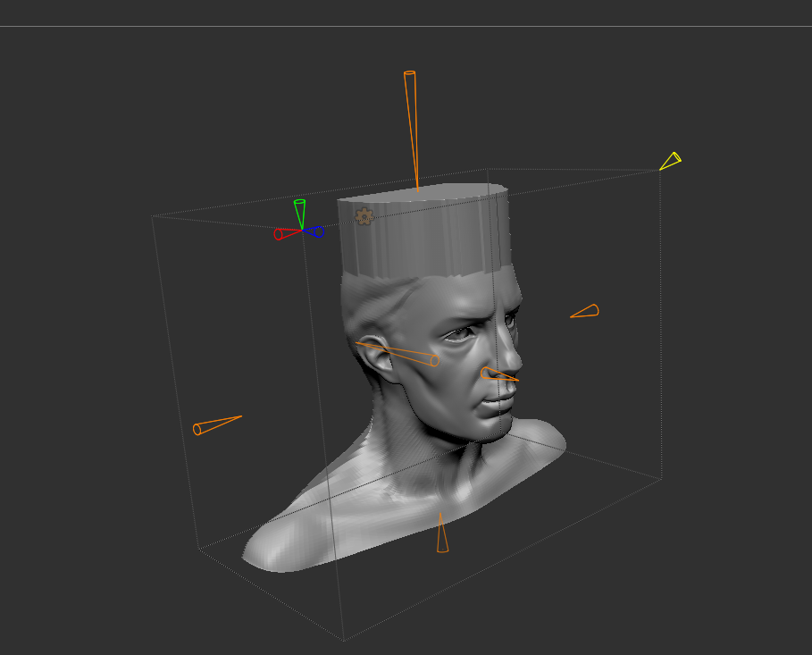
Task: Click the extruded flat top of the head
Action: pyautogui.click(x=422, y=192)
